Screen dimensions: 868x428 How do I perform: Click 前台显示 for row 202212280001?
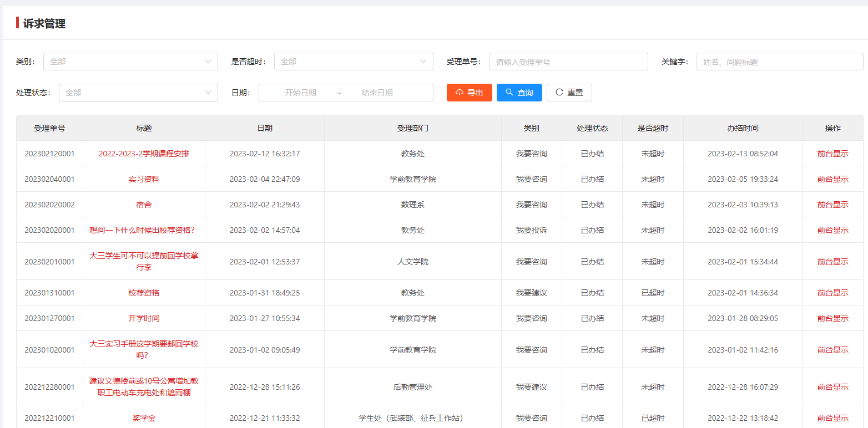pyautogui.click(x=832, y=387)
